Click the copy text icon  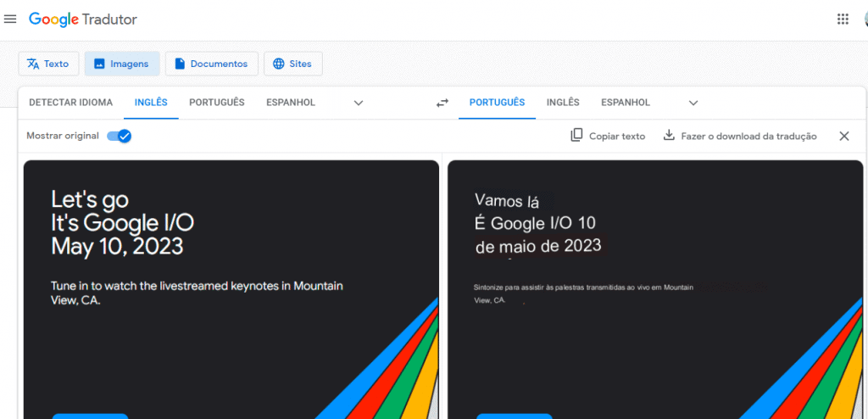[x=576, y=135]
